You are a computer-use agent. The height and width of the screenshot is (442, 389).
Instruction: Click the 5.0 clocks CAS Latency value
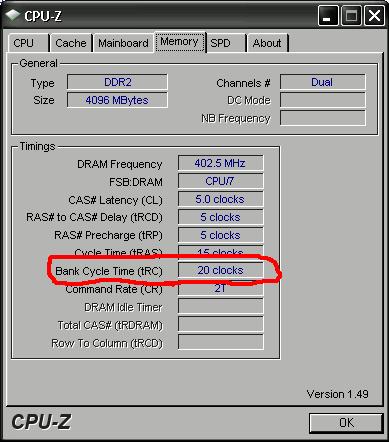220,199
